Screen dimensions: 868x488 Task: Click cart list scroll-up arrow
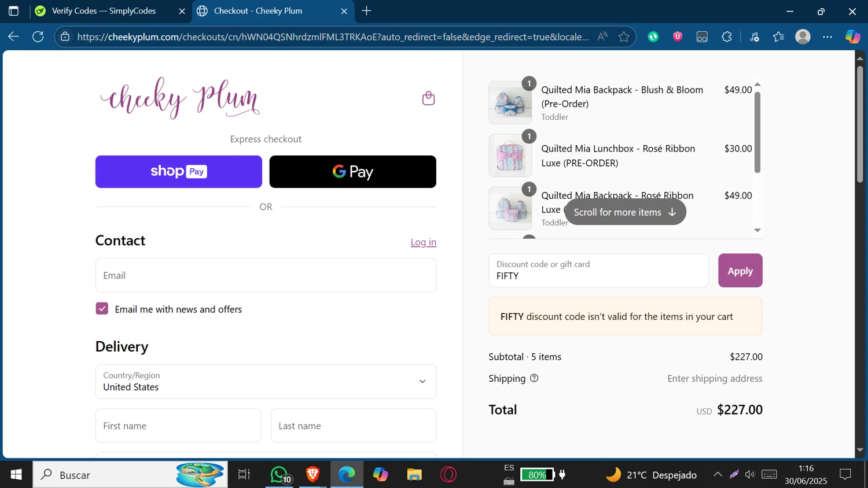(x=757, y=84)
